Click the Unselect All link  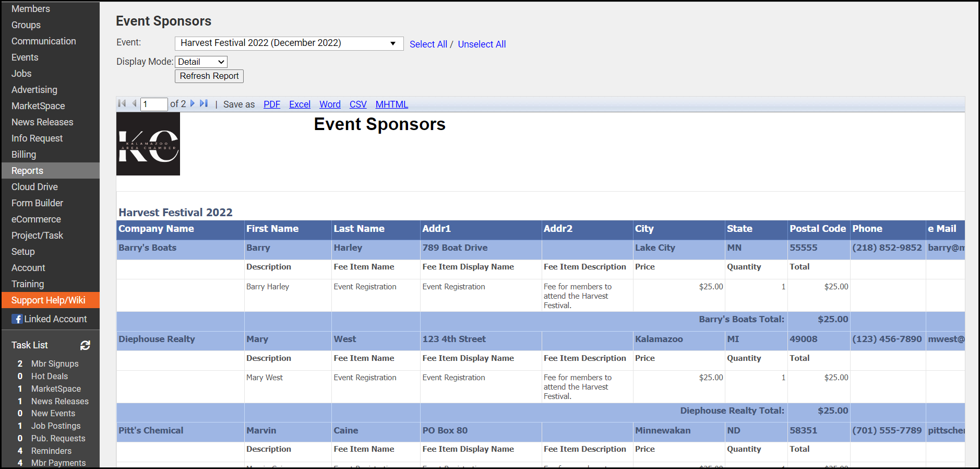tap(481, 44)
